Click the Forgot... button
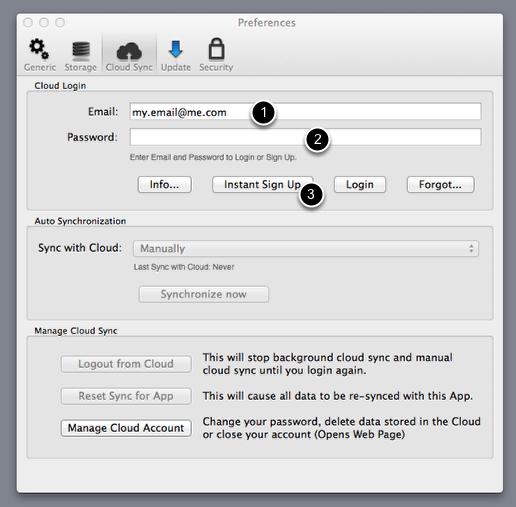This screenshot has height=507, width=516. [440, 184]
